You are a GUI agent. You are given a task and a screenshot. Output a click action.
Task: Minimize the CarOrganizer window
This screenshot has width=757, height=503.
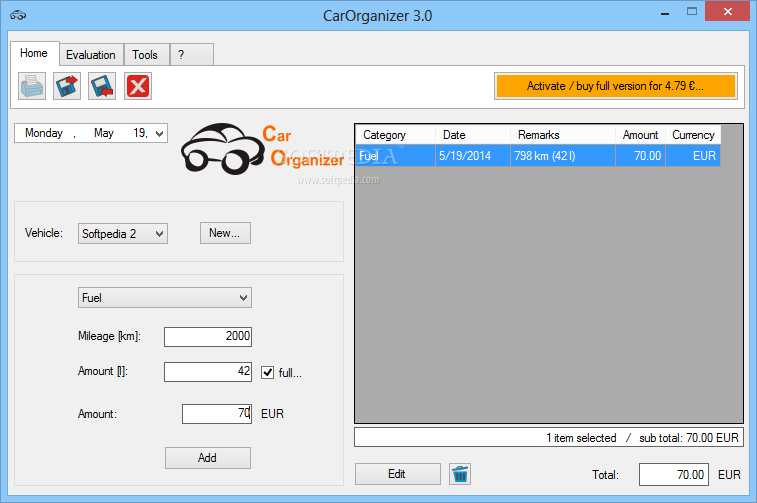point(665,12)
